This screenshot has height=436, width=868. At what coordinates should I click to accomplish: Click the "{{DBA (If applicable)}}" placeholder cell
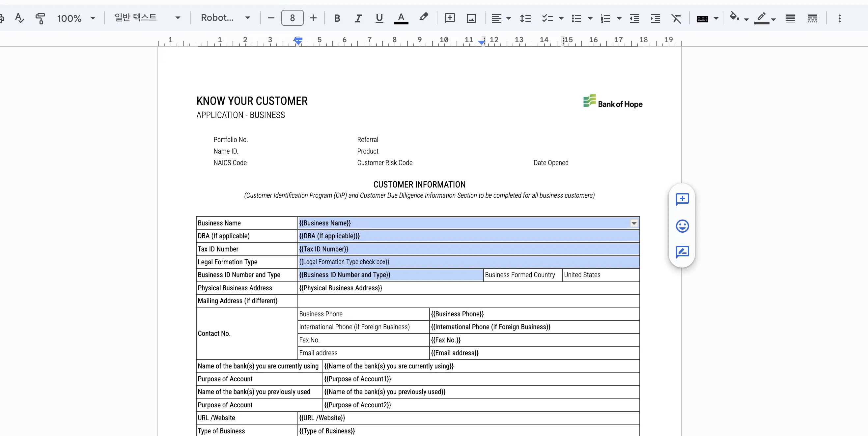tap(468, 236)
